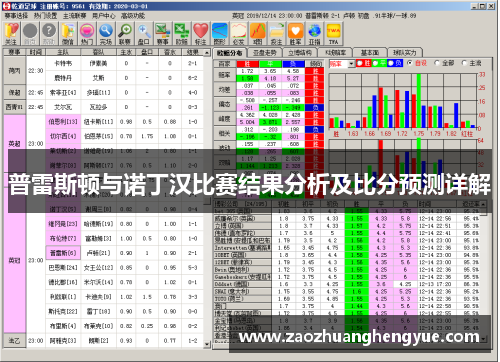Viewport: 500px width, 362px height.
Task: Click the greyed round second toolbar icon
Action: tap(30, 33)
